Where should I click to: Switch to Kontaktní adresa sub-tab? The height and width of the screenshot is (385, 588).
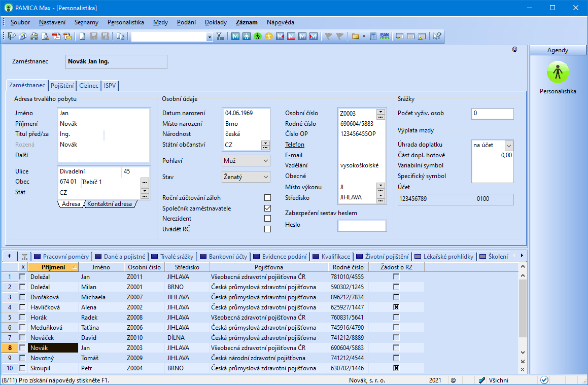110,204
